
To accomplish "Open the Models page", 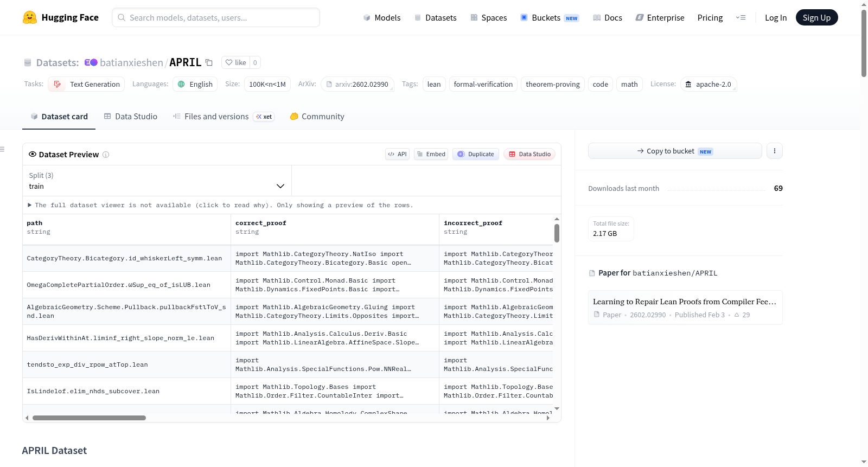I will pos(382,17).
